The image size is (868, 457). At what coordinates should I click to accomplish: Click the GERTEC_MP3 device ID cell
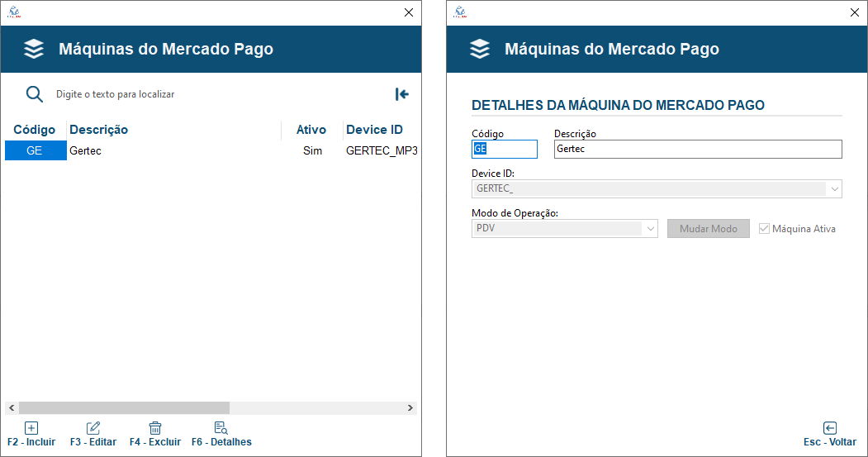tap(381, 150)
